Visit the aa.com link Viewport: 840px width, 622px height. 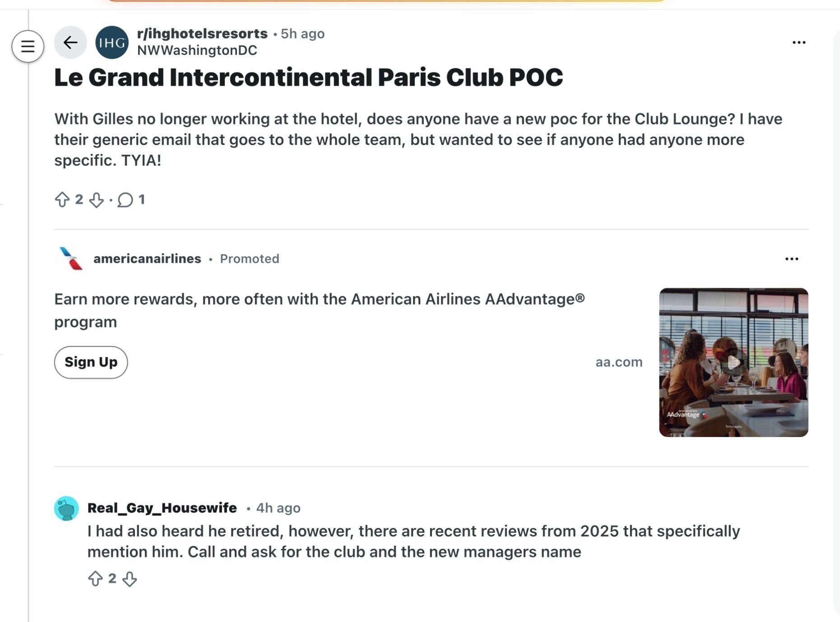(x=618, y=362)
